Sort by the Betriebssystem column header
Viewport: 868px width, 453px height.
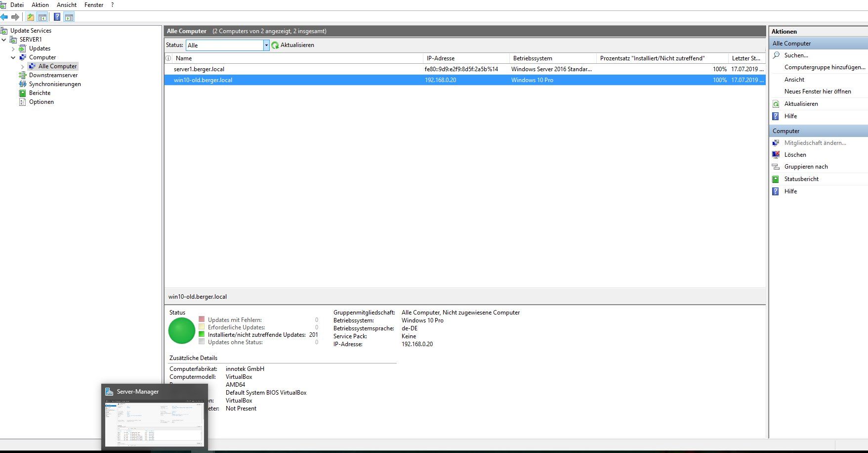click(x=553, y=58)
